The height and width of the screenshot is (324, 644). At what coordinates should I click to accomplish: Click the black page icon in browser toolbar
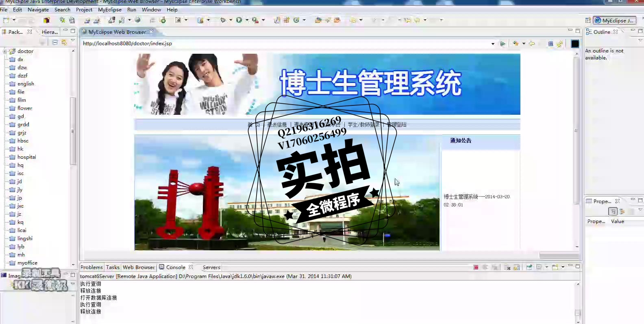coord(575,44)
